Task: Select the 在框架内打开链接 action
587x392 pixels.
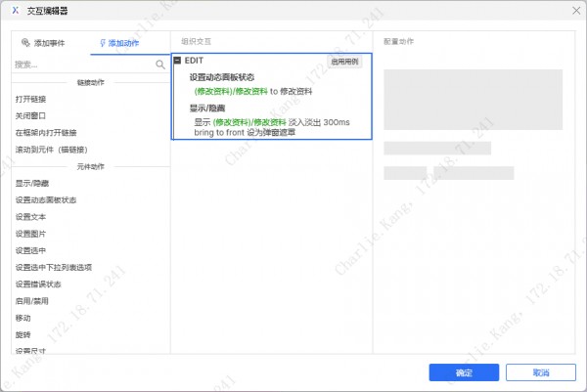Action: pyautogui.click(x=46, y=132)
